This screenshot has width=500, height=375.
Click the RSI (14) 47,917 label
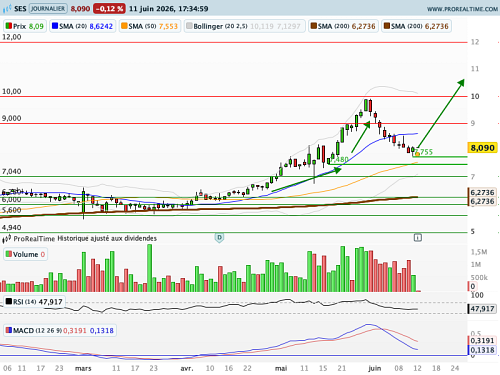coord(34,302)
